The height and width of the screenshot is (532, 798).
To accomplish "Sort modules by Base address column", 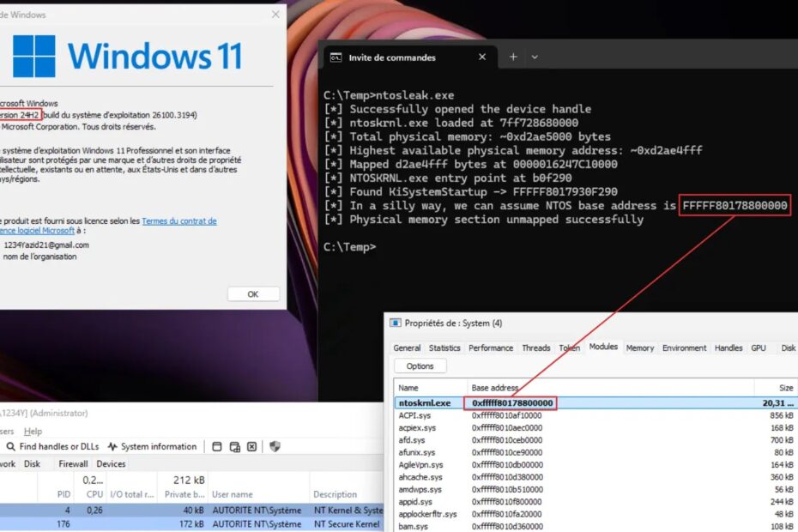I will 611,388.
